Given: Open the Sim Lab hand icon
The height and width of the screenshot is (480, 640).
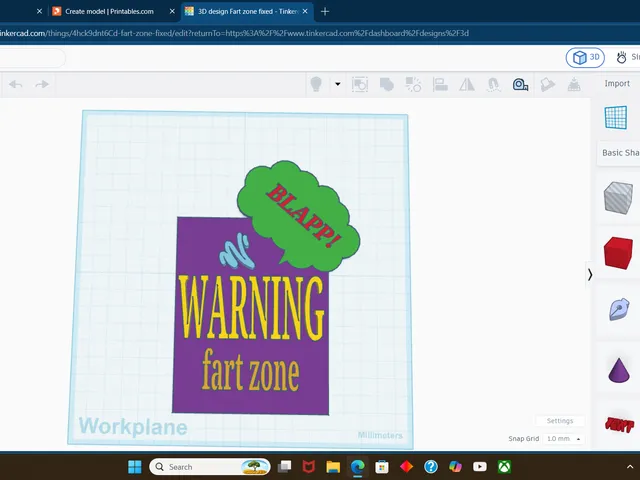Looking at the screenshot, I should click(621, 58).
